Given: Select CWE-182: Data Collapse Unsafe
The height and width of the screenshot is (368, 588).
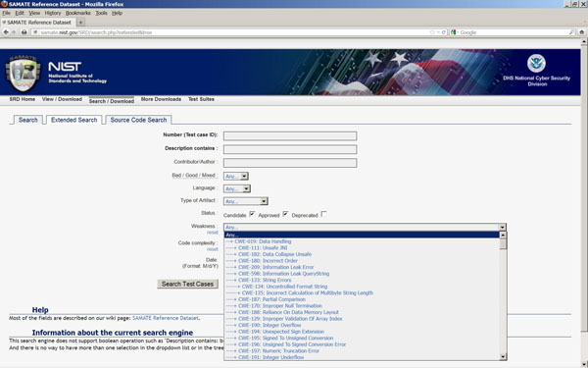Looking at the screenshot, I should pyautogui.click(x=362, y=254).
